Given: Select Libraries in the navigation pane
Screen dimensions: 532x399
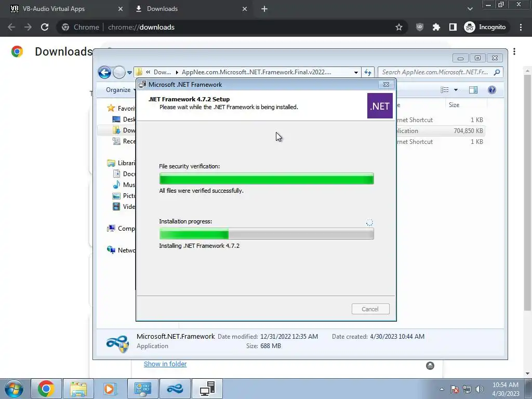Looking at the screenshot, I should click(x=121, y=163).
